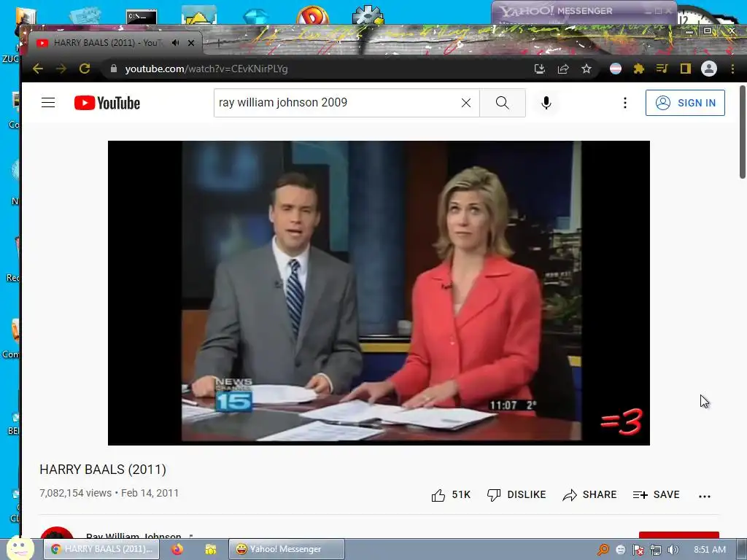Screen dimensions: 747x560
Task: Open YouTube settings three-dot menu
Action: tap(624, 102)
